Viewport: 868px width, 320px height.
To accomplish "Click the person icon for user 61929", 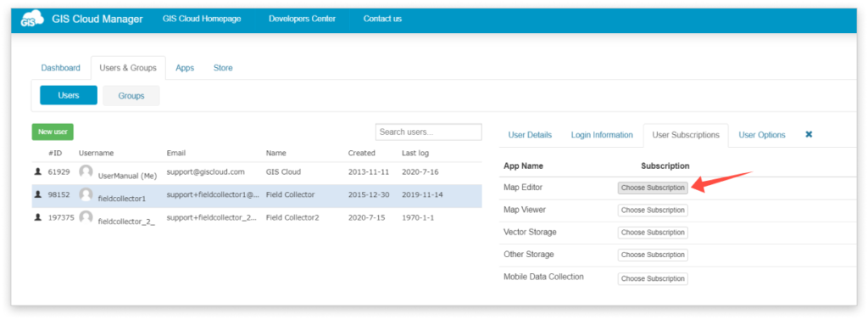I will click(x=37, y=172).
